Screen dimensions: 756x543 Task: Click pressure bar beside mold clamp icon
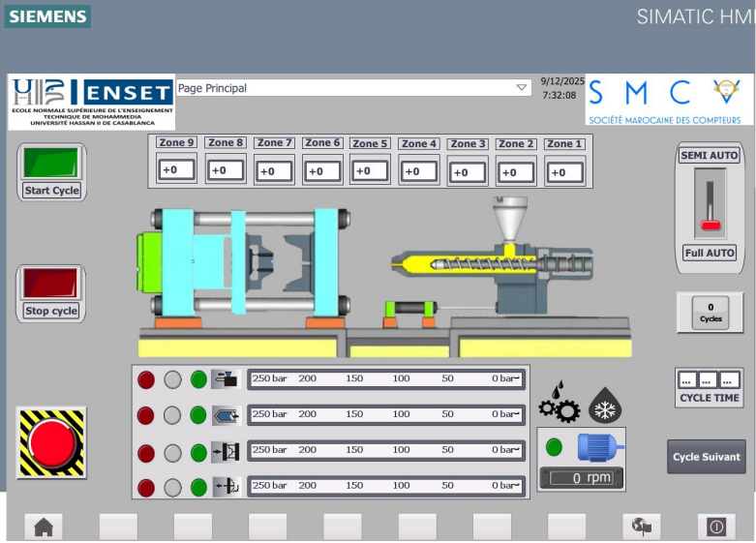point(386,450)
